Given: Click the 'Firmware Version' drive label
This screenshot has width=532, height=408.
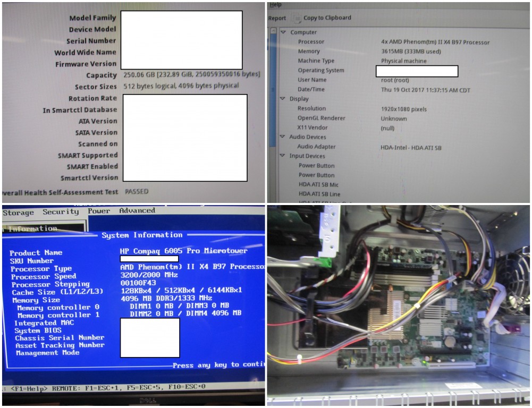Looking at the screenshot, I should pyautogui.click(x=86, y=64).
